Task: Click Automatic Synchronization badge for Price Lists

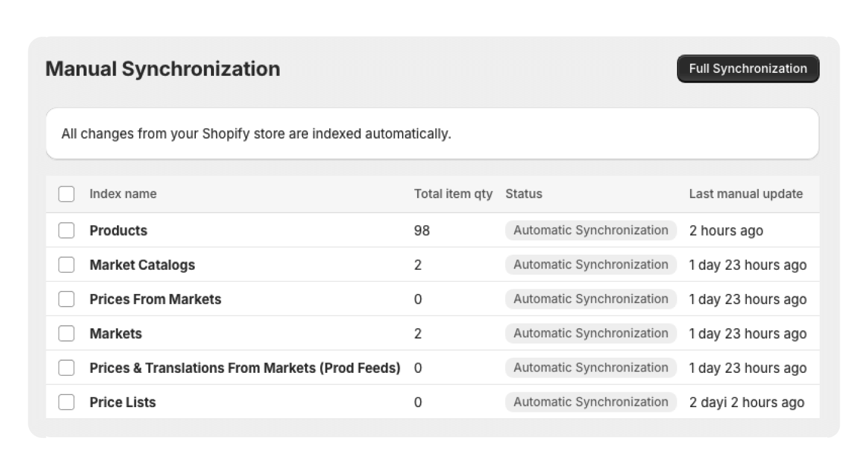Action: tap(590, 402)
